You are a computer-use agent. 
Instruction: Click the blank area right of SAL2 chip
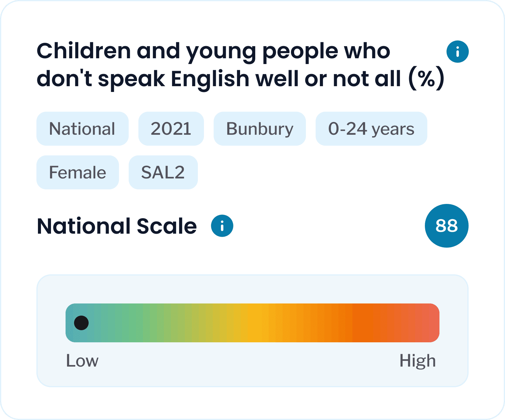coord(303,172)
